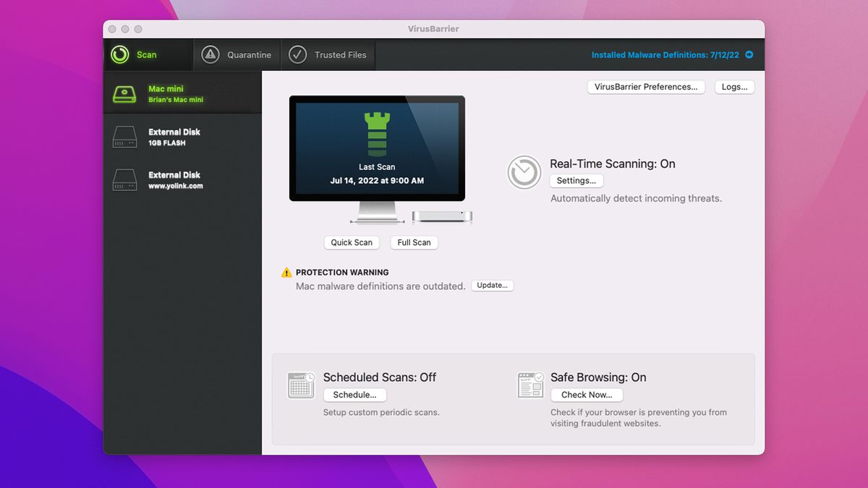Start a Quick Scan
This screenshot has height=488, width=868.
tap(352, 242)
